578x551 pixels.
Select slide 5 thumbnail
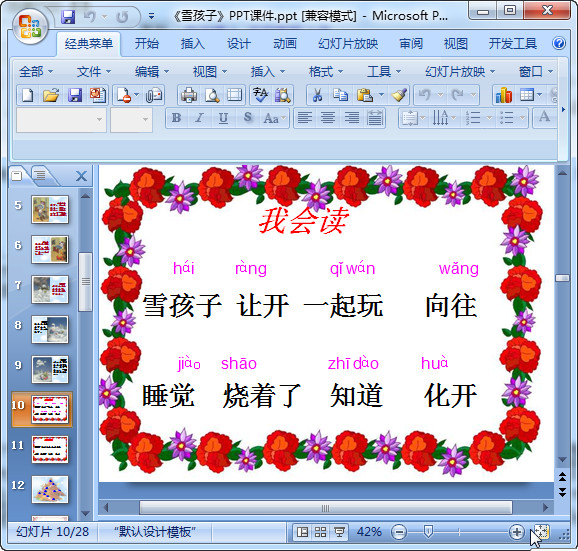(x=50, y=209)
